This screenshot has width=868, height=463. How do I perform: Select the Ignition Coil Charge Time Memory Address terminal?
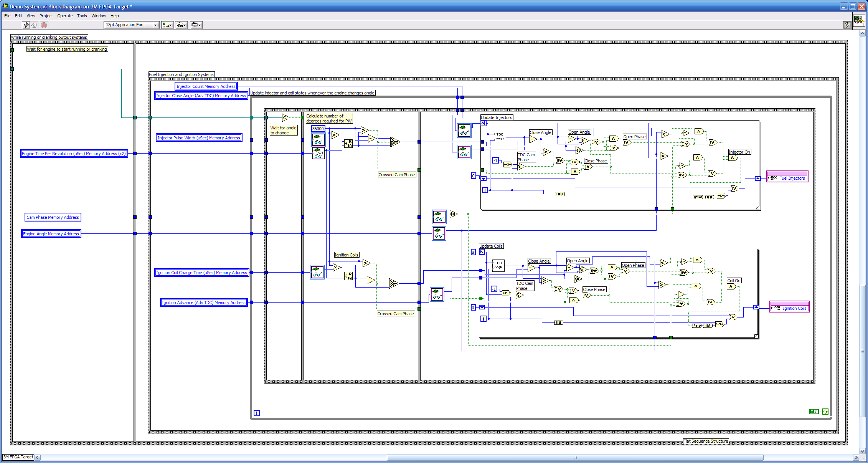point(201,273)
